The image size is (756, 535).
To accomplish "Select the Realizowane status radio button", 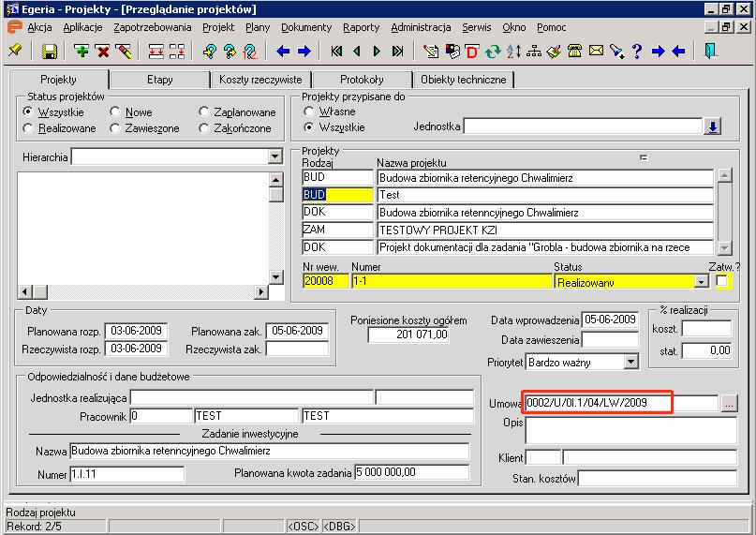I will pyautogui.click(x=28, y=127).
